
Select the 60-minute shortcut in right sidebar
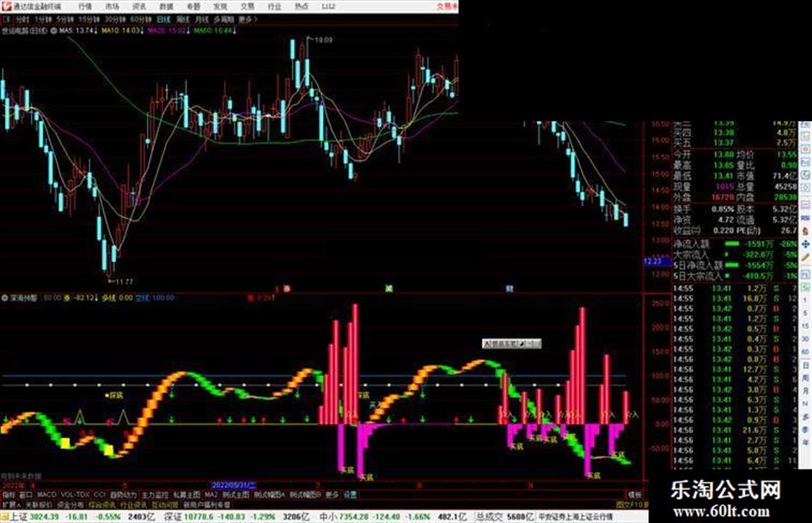click(x=806, y=351)
